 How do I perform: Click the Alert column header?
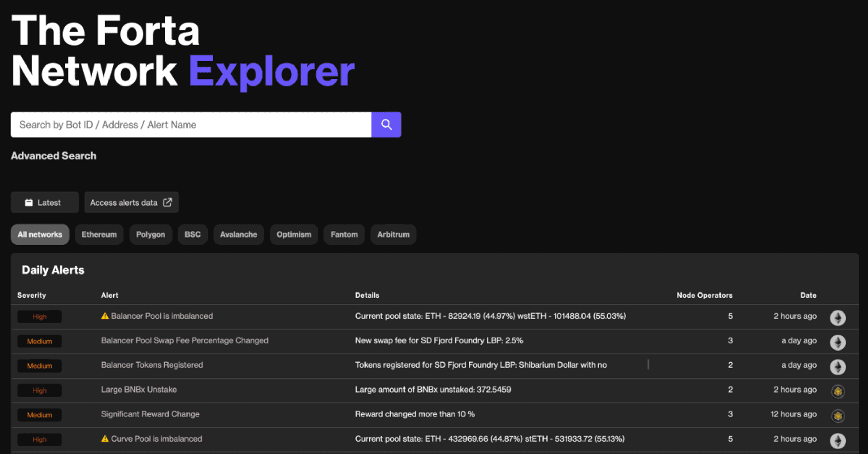(x=110, y=295)
